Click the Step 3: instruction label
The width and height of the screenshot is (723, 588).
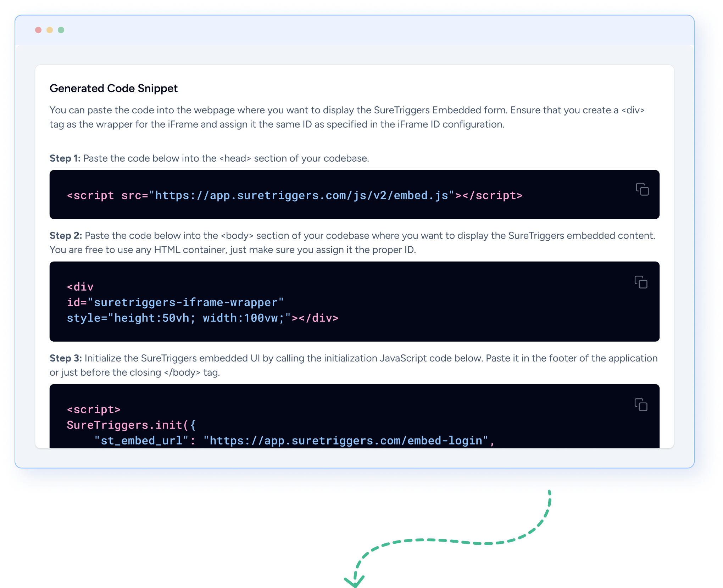(x=66, y=358)
